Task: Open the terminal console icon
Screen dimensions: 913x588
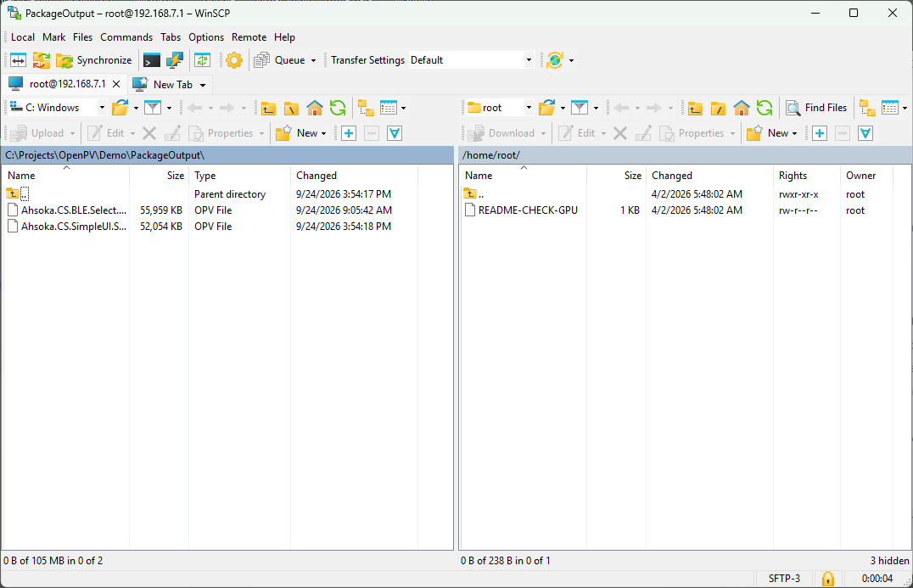Action: click(152, 60)
